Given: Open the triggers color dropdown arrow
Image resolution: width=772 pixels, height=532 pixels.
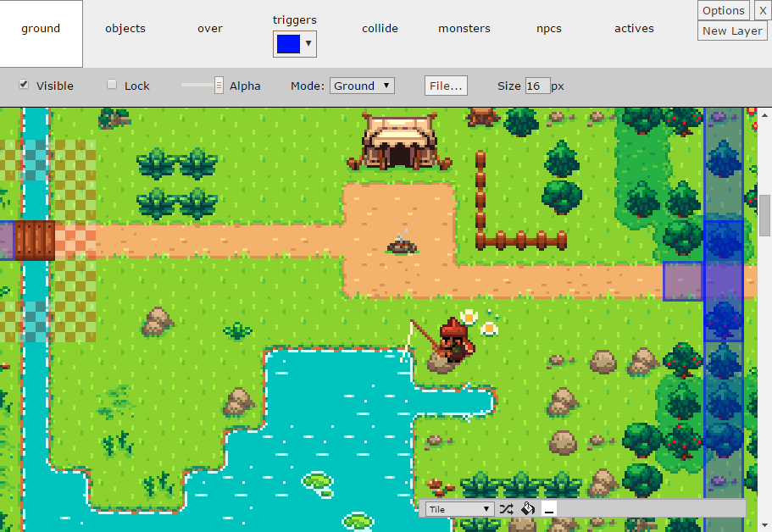Looking at the screenshot, I should (x=308, y=43).
